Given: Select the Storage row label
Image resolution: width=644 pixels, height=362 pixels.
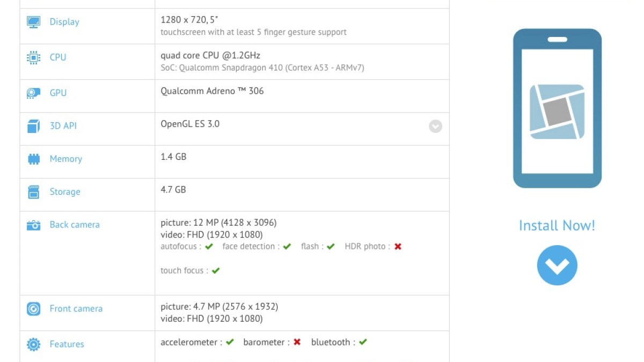Looking at the screenshot, I should coord(65,192).
